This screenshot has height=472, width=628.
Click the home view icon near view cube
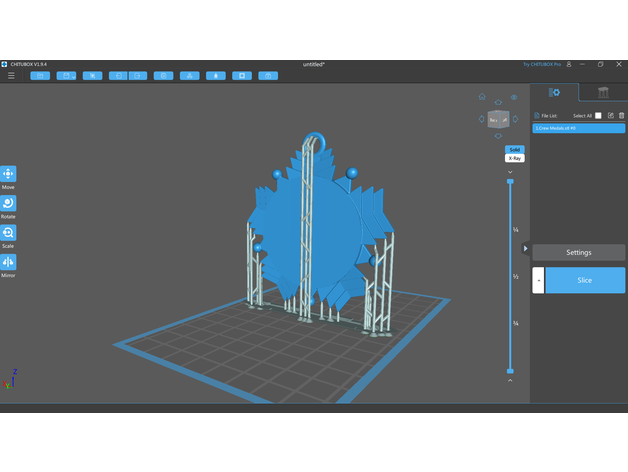(482, 97)
